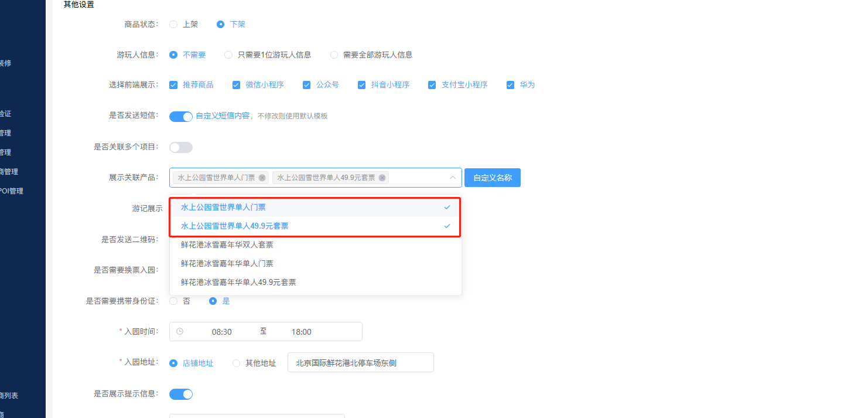Disable the 是否展示提示信息 toggle
Image resolution: width=868 pixels, height=418 pixels.
(x=180, y=394)
